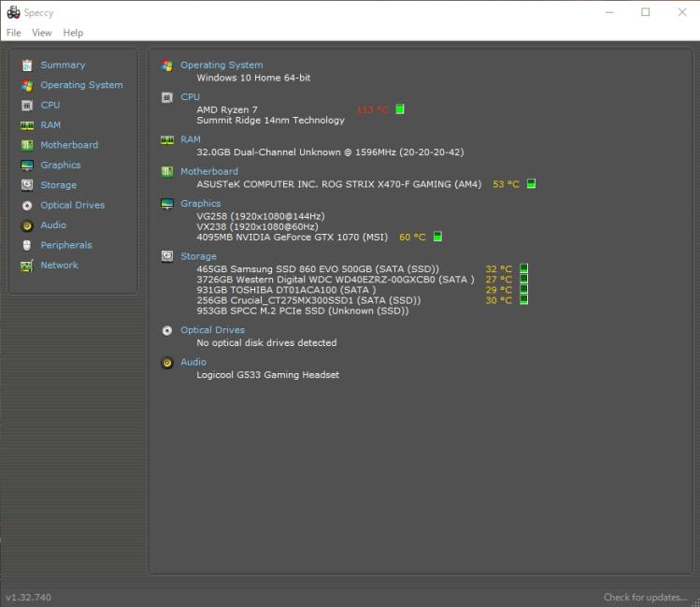This screenshot has width=700, height=607.
Task: Select the CPU chip icon in sidebar
Action: [27, 106]
